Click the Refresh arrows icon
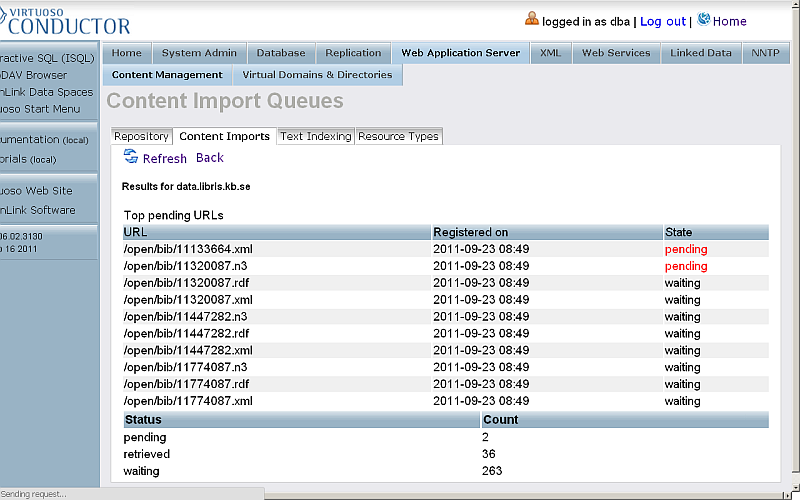This screenshot has width=800, height=500. click(130, 156)
